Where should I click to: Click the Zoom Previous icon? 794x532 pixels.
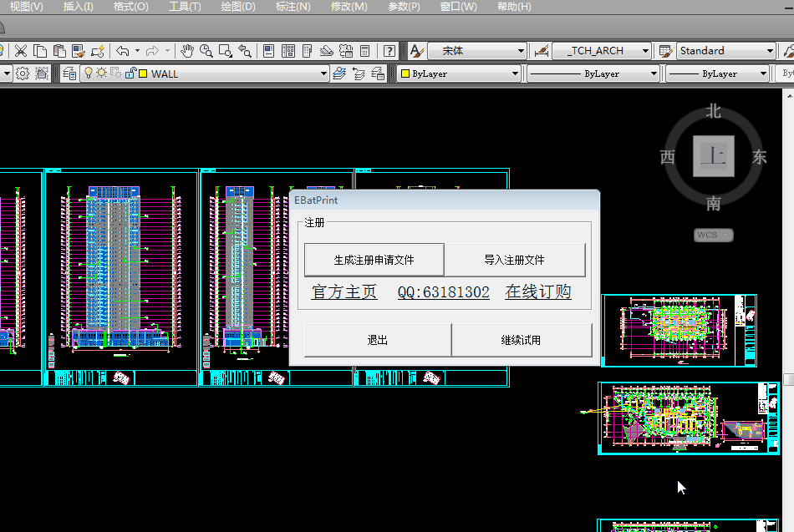[245, 51]
